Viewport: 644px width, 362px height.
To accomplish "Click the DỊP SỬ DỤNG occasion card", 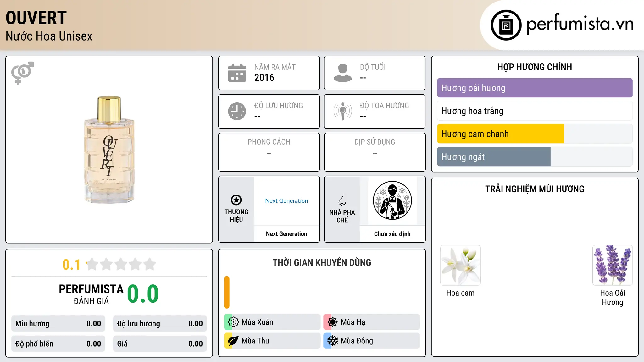I will [375, 152].
